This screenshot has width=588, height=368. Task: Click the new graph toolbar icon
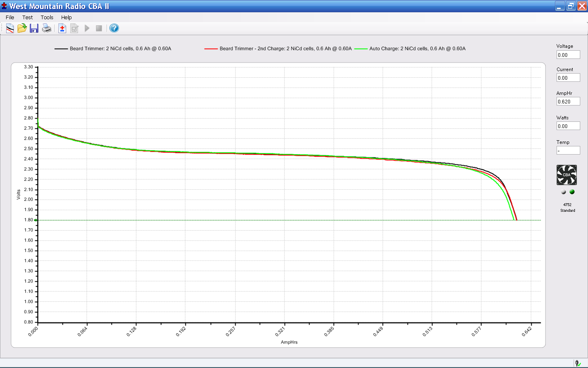[10, 28]
